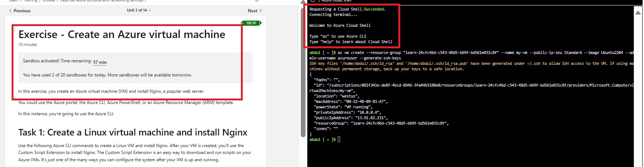Viewport: 644px width, 167px height.
Task: Click 'You have used 2 of 20 sandboxes' notice
Action: pos(107,75)
